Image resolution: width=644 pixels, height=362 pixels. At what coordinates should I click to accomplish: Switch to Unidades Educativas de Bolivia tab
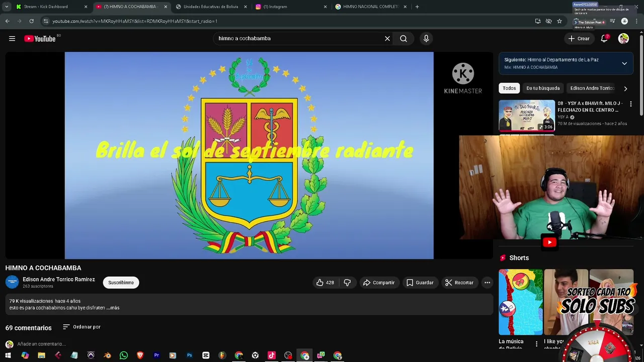[211, 7]
